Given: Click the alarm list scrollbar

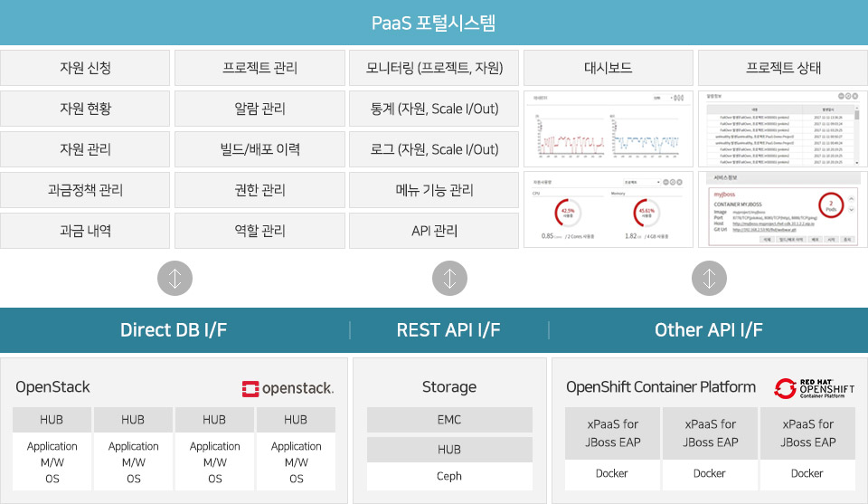Looking at the screenshot, I should [x=856, y=135].
